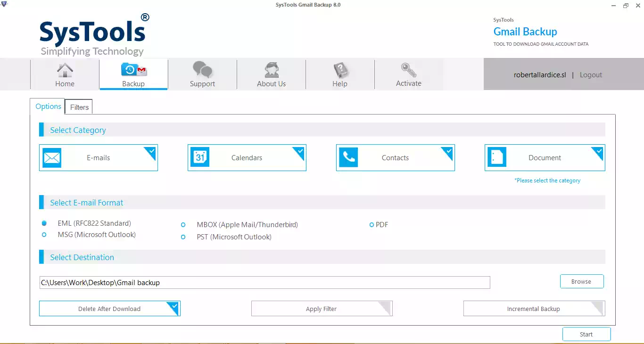Choose PDF as e-mail format
This screenshot has width=644, height=344.
372,225
